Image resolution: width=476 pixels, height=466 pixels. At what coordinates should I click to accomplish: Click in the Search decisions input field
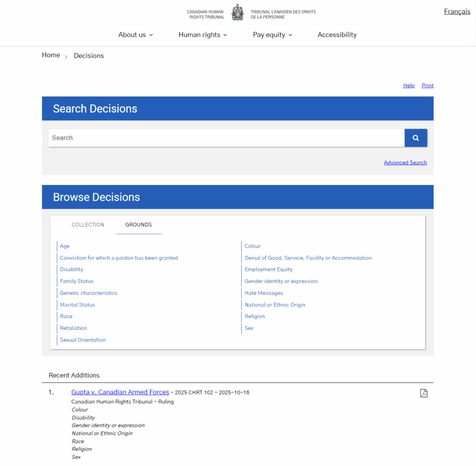tap(226, 138)
